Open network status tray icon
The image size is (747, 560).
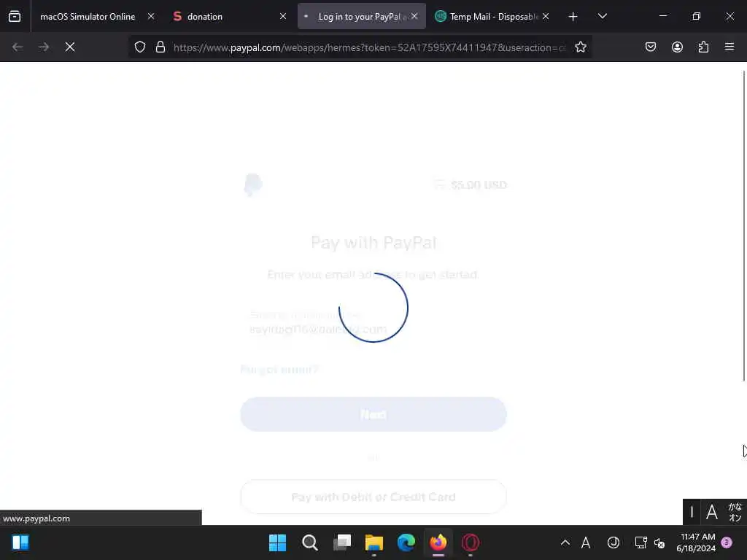click(640, 542)
